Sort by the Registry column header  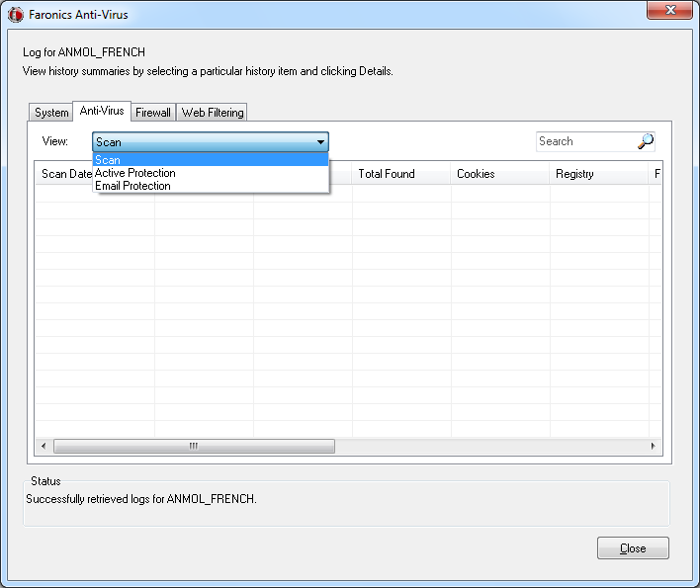coord(599,174)
